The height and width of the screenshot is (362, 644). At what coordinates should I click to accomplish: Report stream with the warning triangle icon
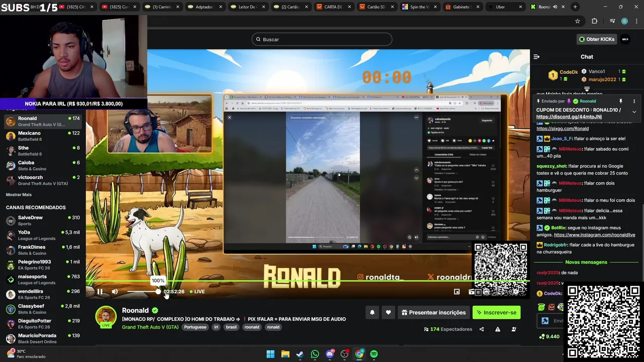point(498,329)
